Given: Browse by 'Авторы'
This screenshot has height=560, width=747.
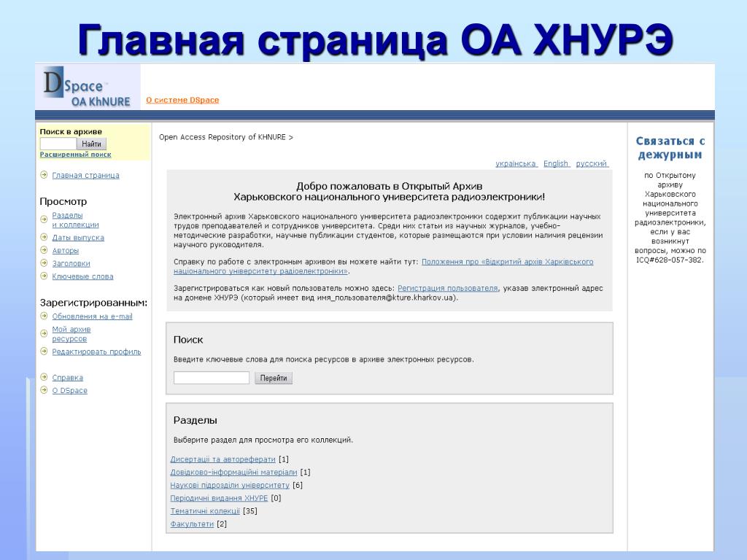Looking at the screenshot, I should point(65,251).
